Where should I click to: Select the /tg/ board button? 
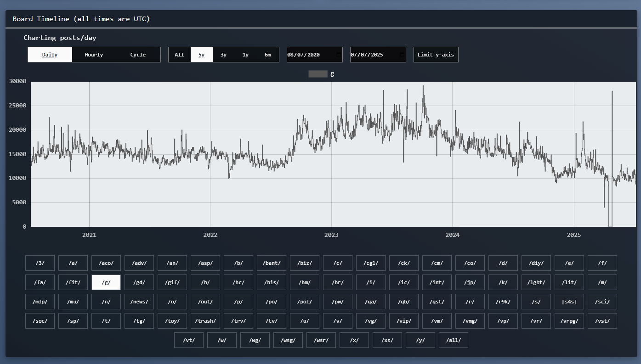point(139,321)
